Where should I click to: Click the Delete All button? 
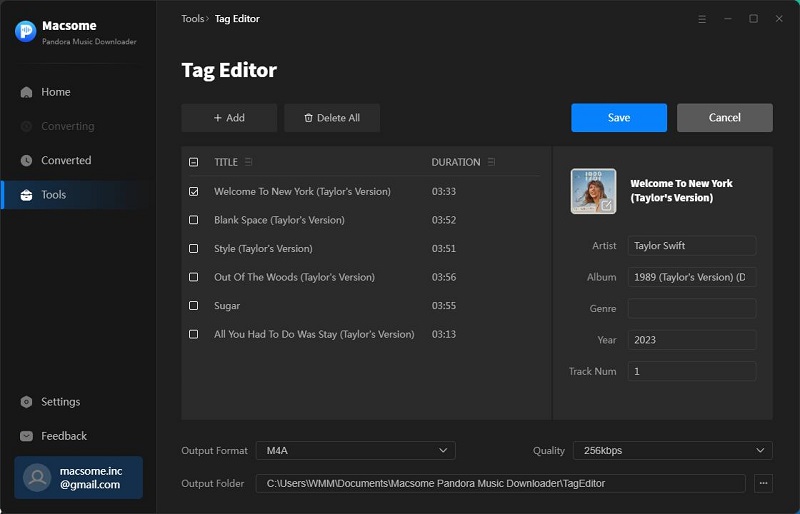[x=332, y=118]
